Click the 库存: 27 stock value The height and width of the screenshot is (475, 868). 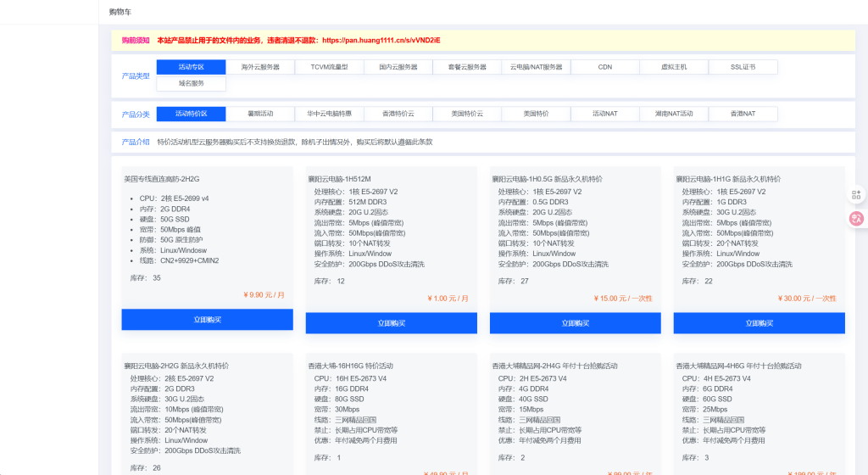pyautogui.click(x=513, y=282)
